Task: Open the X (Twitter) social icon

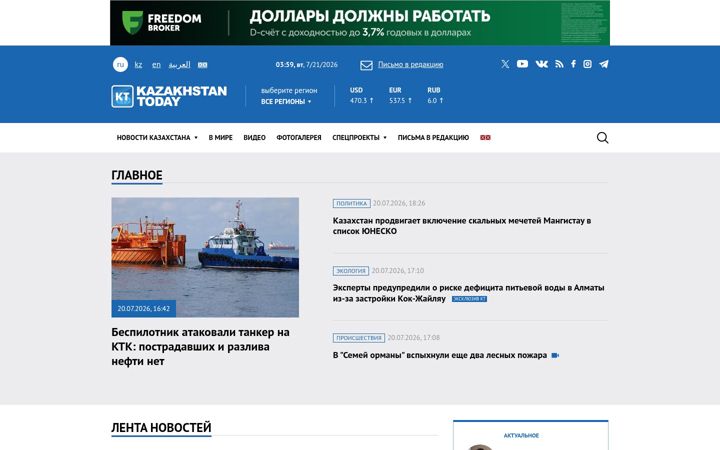Action: [x=505, y=64]
